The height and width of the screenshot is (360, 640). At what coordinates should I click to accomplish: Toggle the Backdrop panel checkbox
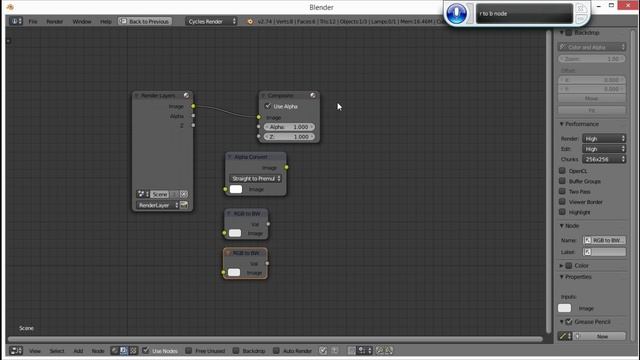(x=569, y=33)
